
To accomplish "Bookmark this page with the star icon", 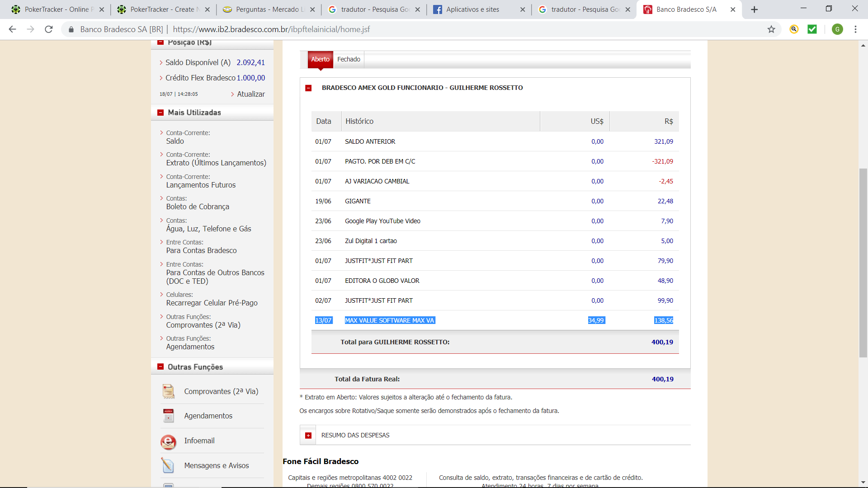I will [771, 29].
